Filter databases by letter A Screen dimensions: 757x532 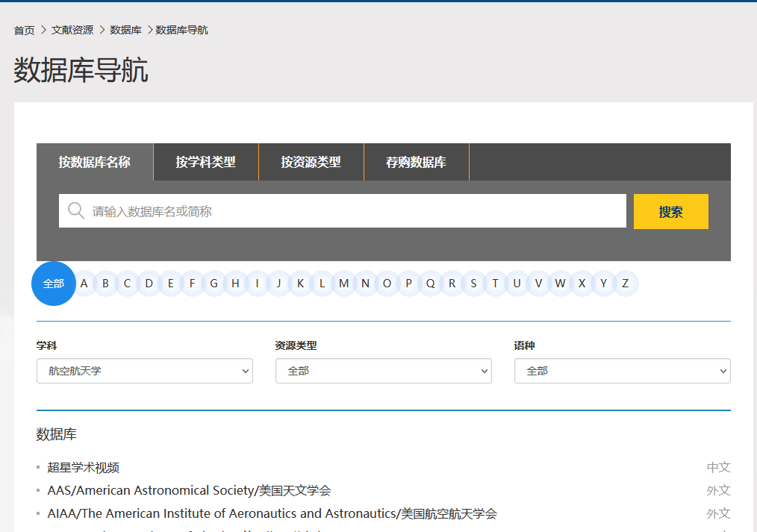tap(84, 284)
